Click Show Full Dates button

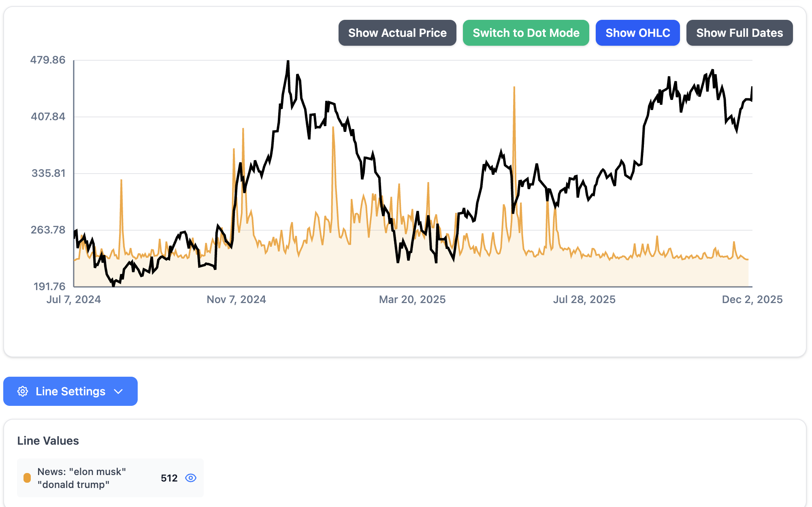(740, 33)
